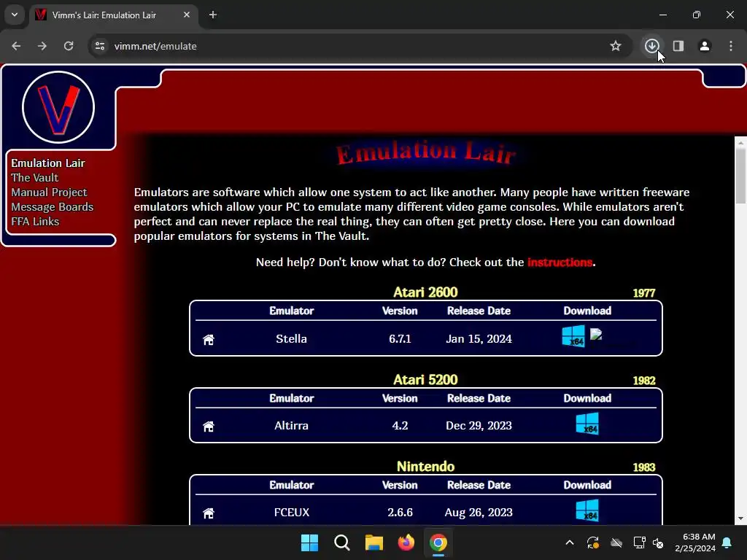This screenshot has height=560, width=747.
Task: Click the FCEUX emulator name
Action: tap(292, 513)
